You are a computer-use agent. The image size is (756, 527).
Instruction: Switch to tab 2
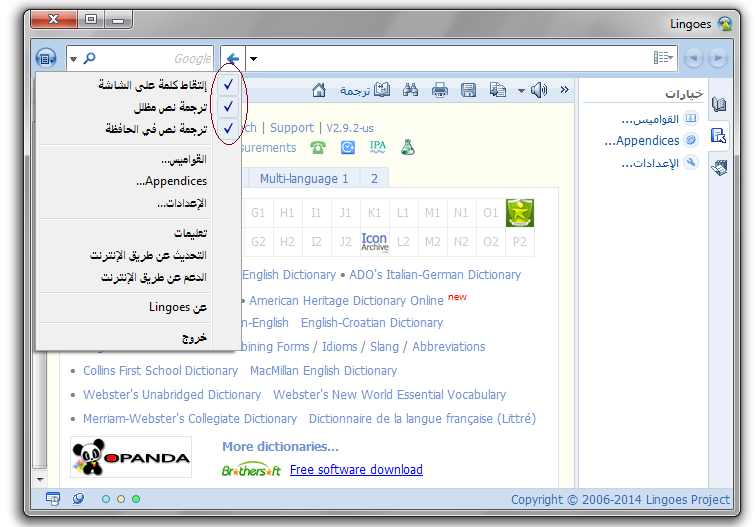[374, 178]
